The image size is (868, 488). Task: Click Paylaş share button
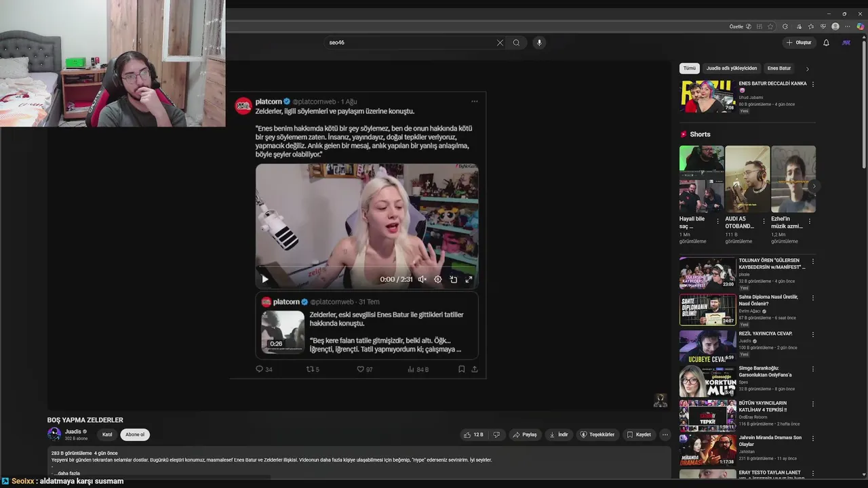(x=526, y=434)
